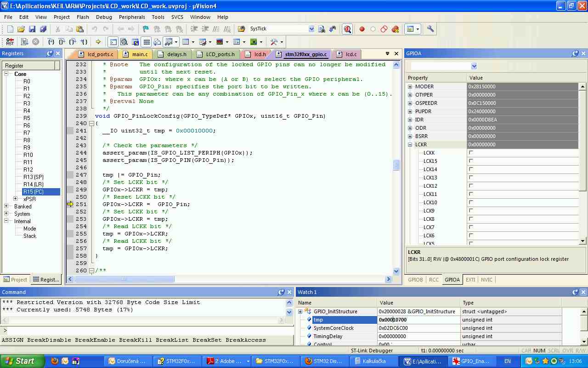Collapse the LCKR register tree
The width and height of the screenshot is (588, 368).
410,144
